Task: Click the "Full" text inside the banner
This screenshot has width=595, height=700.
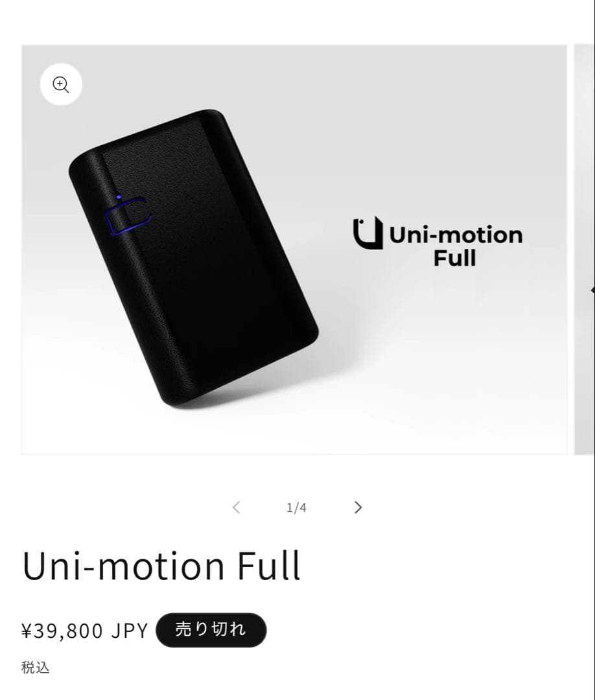Action: 456,258
